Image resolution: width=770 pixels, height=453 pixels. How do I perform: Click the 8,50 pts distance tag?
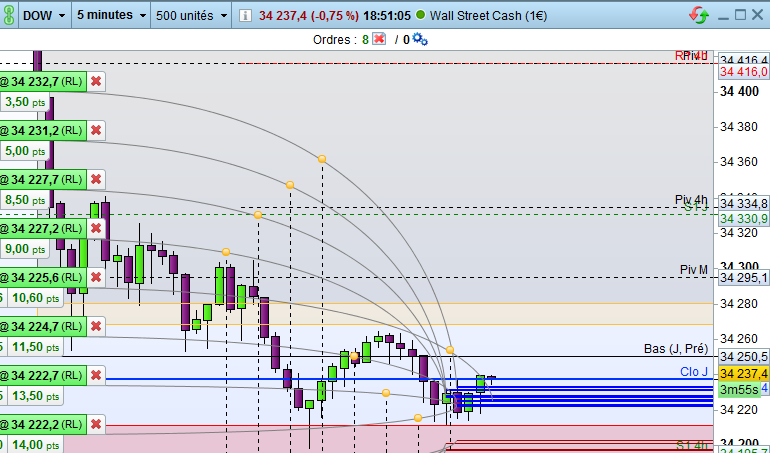(25, 200)
